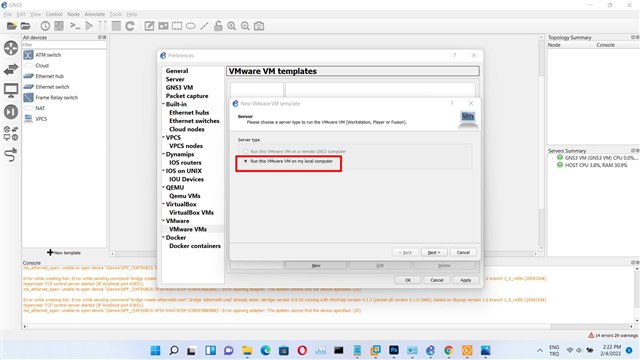Collapse the VPCS tree section
This screenshot has height=360, width=640.
(163, 138)
